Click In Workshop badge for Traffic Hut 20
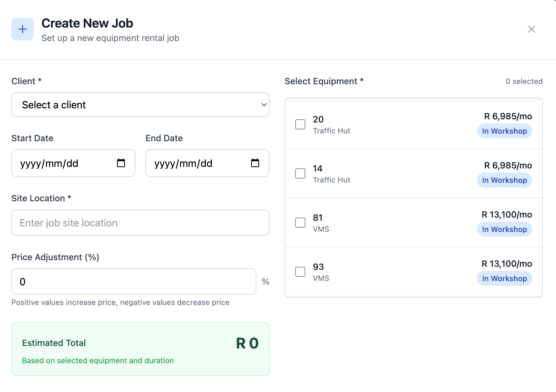The image size is (556, 392). click(x=504, y=131)
